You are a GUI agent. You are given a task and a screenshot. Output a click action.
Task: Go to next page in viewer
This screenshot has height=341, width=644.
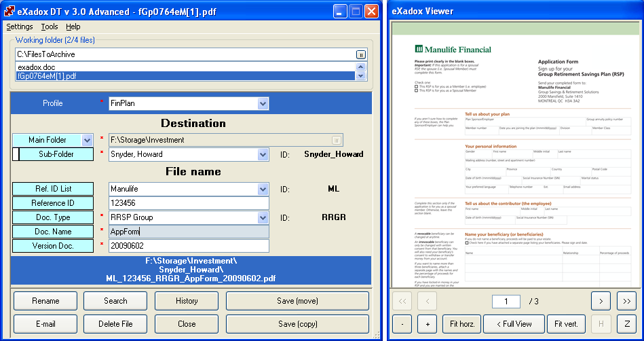tap(601, 301)
